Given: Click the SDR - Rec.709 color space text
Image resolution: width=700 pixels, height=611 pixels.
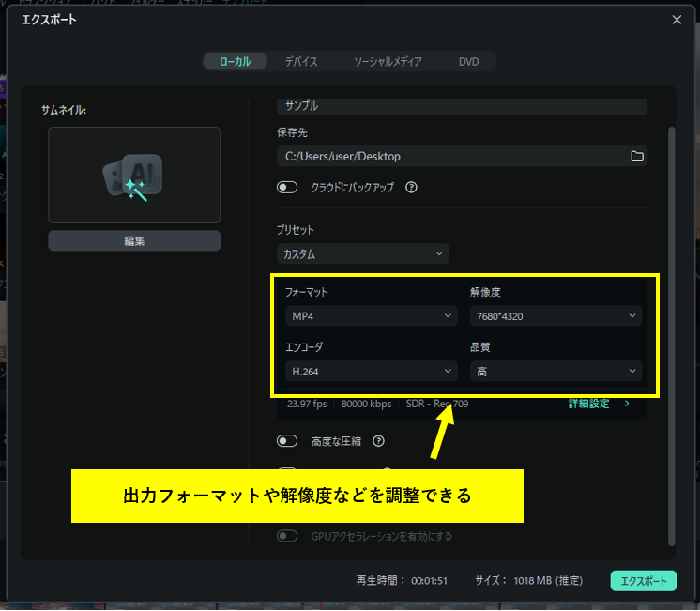Looking at the screenshot, I should [x=437, y=404].
